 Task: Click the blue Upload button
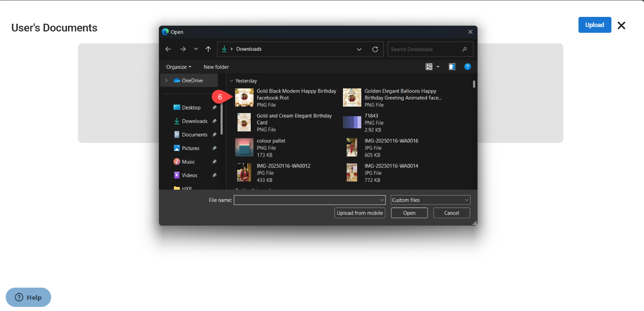(594, 25)
